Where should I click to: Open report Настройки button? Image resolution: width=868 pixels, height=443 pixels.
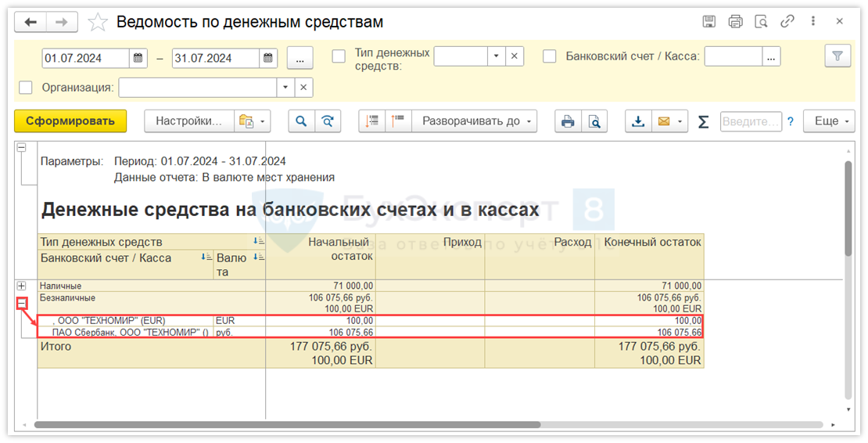188,121
